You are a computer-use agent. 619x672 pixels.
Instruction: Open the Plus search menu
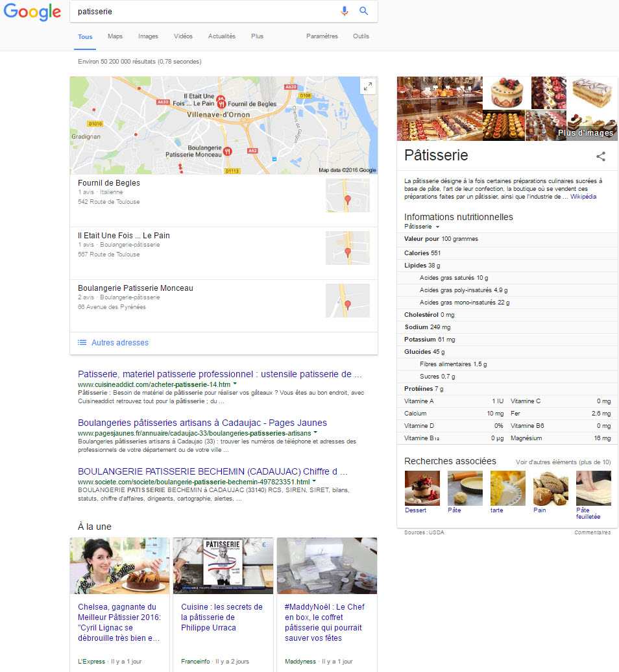(257, 36)
